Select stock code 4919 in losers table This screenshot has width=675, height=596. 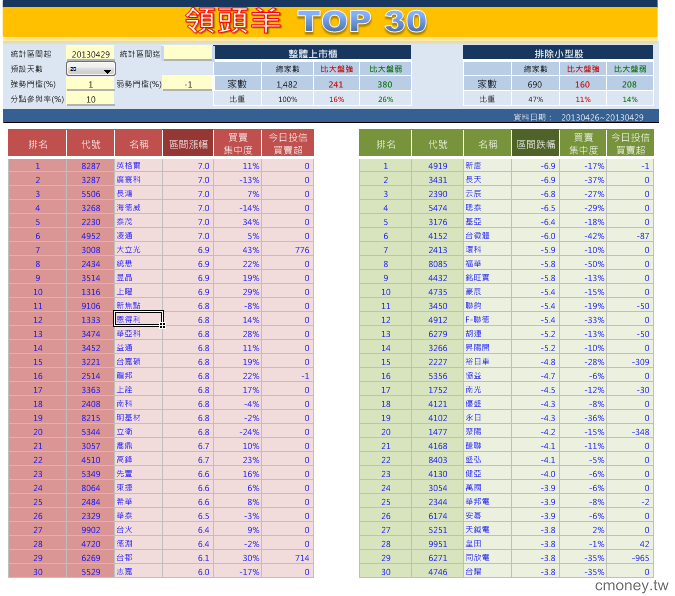438,166
